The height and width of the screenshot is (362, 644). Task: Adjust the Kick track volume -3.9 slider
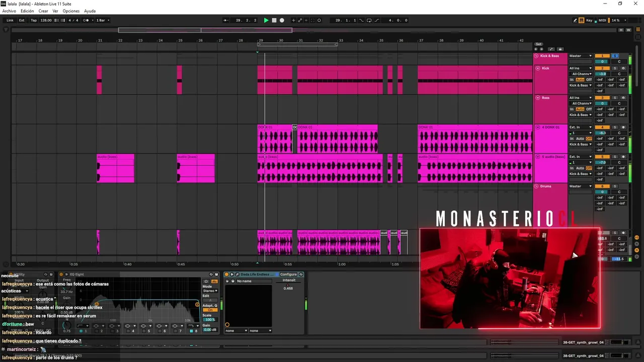tap(602, 74)
